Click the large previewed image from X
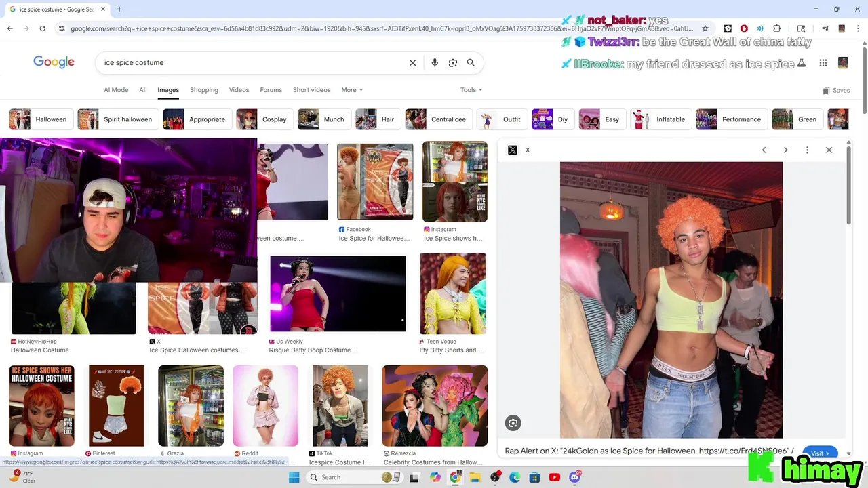The width and height of the screenshot is (868, 488). 671,300
